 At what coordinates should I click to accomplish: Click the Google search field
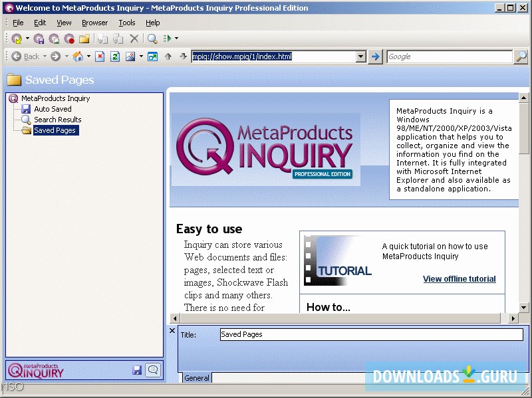tap(450, 56)
